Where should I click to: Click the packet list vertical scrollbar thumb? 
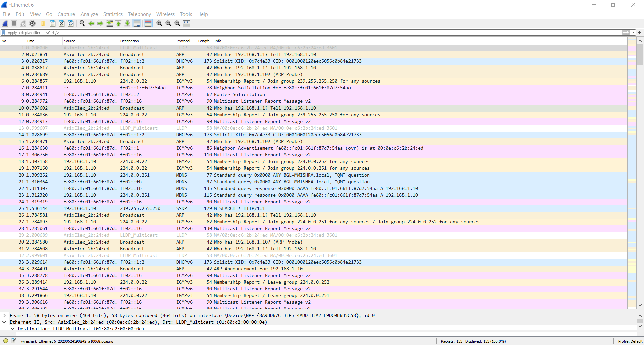coord(640,54)
